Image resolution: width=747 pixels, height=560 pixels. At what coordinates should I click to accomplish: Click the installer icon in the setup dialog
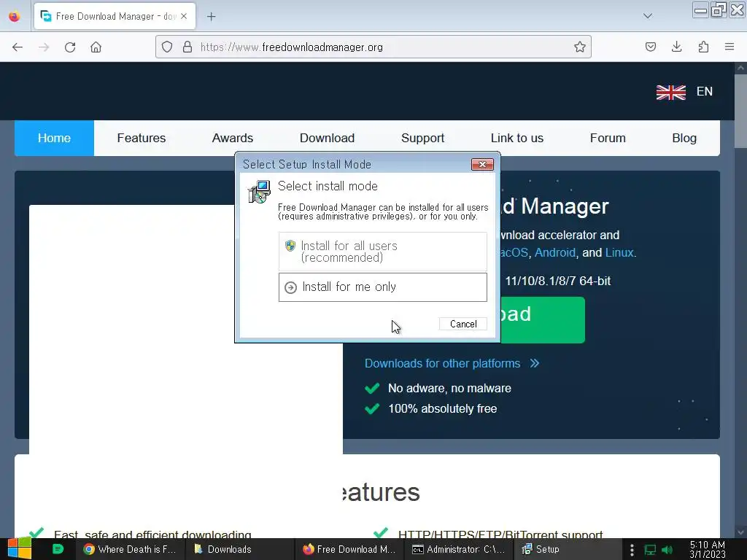pos(259,192)
